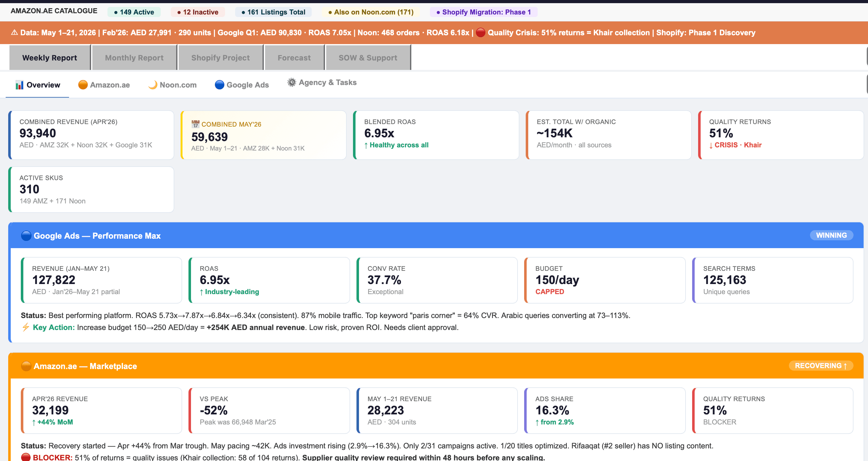Click the '+44% MoM' text
The image size is (868, 461).
click(55, 422)
